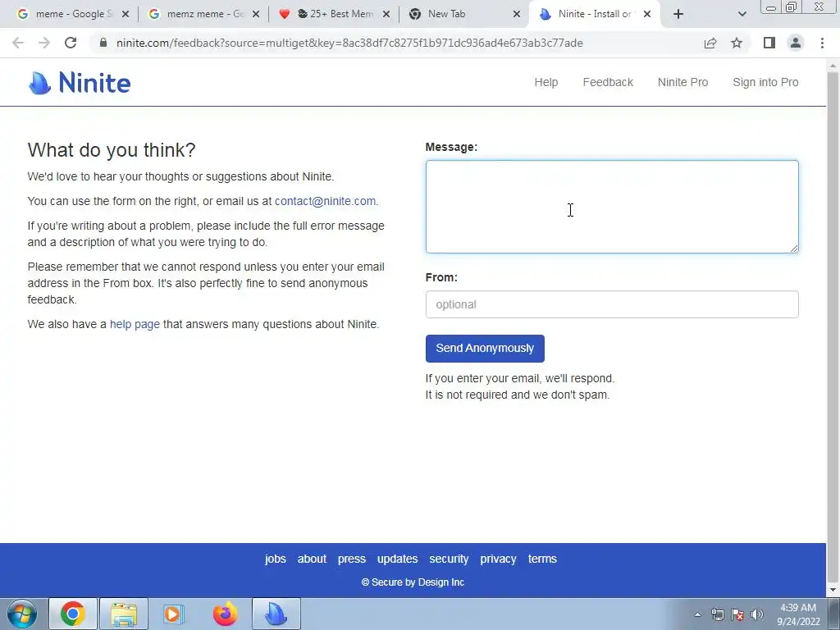Image resolution: width=840 pixels, height=630 pixels.
Task: Open the Windows Start menu
Action: [21, 614]
